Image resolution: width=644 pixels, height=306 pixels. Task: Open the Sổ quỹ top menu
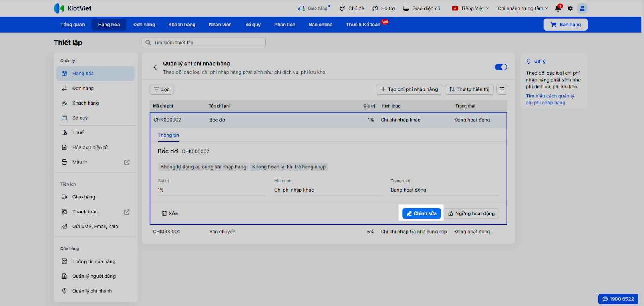tap(253, 25)
